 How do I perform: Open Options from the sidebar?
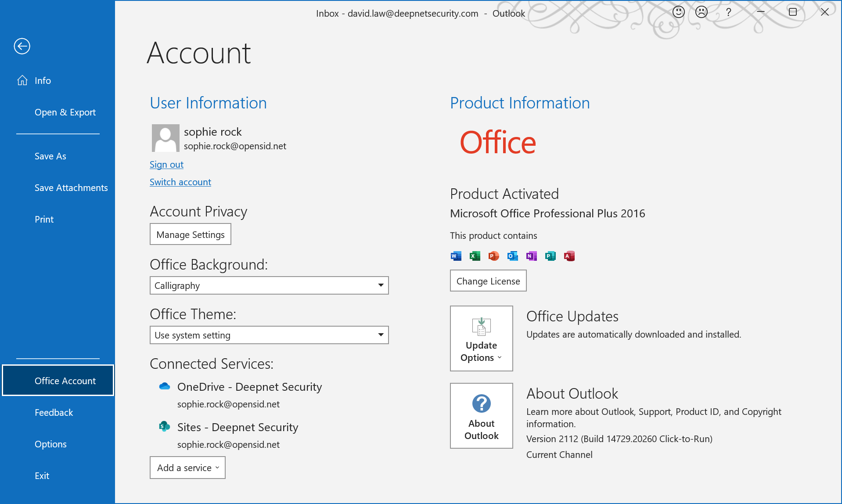tap(50, 444)
